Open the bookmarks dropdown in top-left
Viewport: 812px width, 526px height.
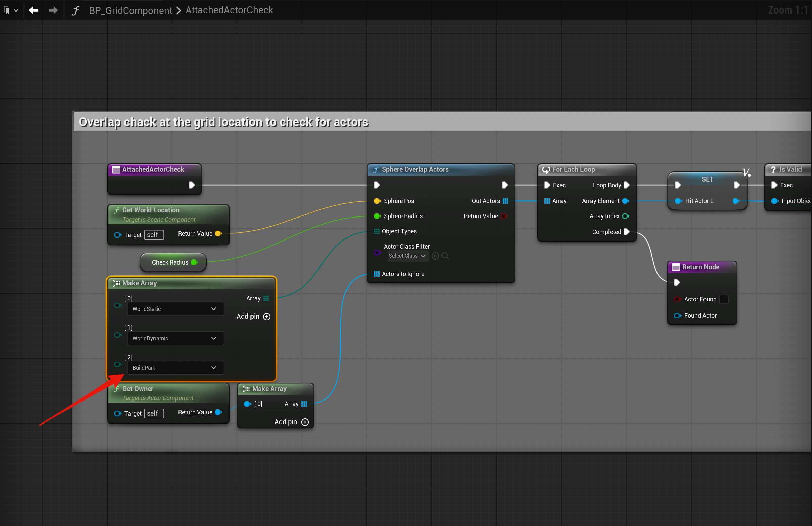pos(10,10)
